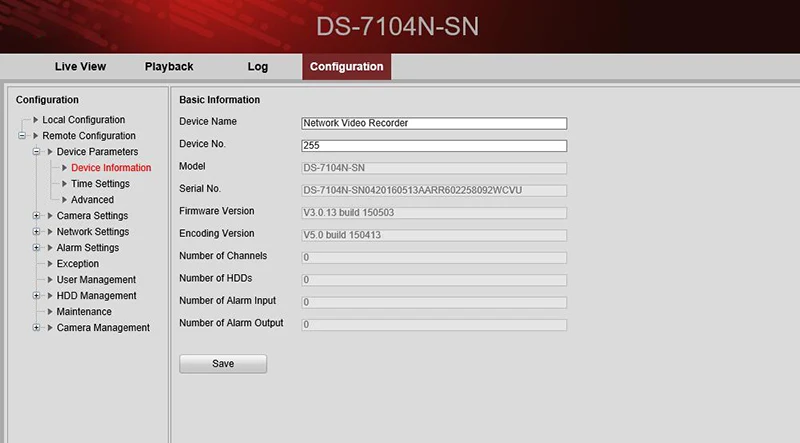Expand the Network Settings plus box
The image size is (800, 443).
tap(36, 232)
